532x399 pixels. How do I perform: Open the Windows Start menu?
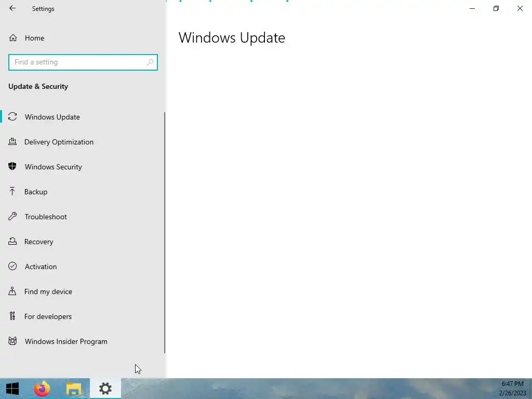tap(12, 389)
